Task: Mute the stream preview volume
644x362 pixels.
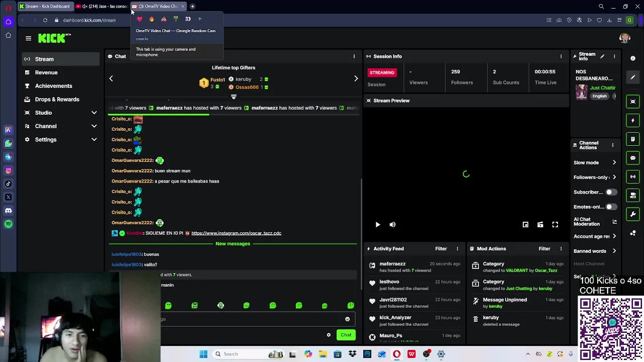Action: point(392,225)
